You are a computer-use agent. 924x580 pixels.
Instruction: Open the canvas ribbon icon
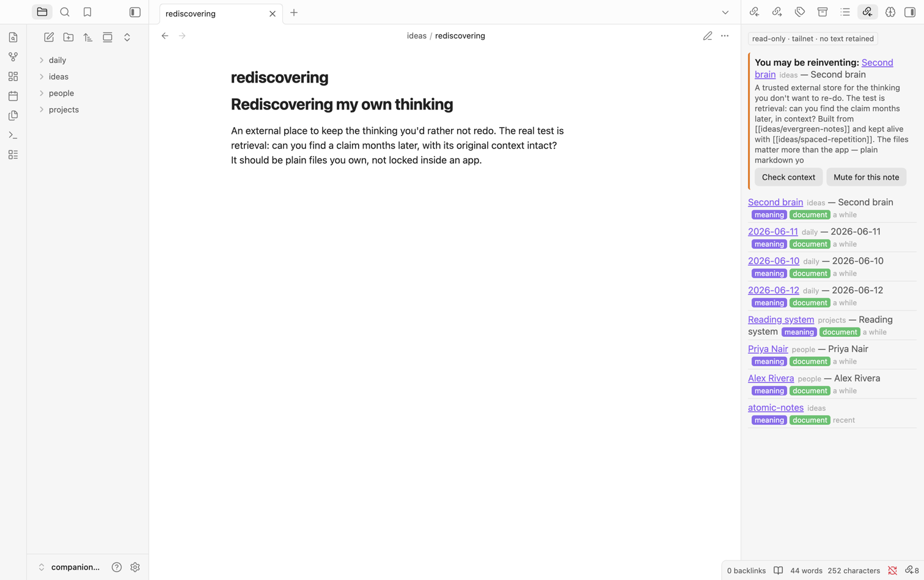[13, 76]
